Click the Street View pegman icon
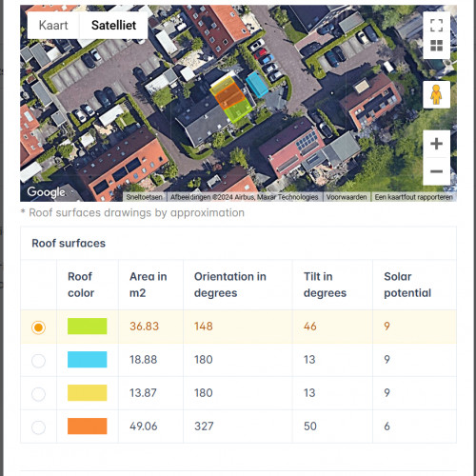 (436, 94)
